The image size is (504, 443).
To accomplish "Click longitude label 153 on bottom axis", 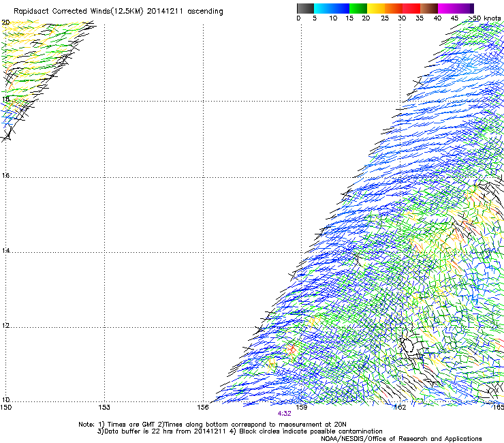I will pos(104,408).
